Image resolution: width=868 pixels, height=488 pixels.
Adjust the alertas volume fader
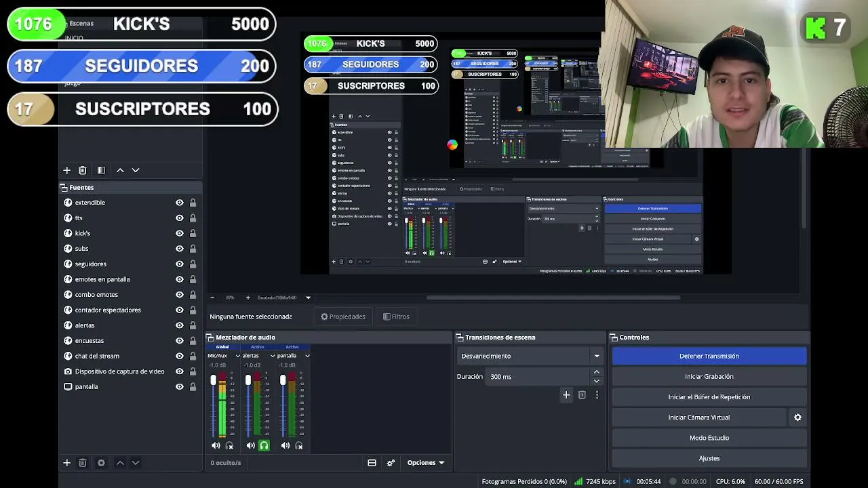coord(248,380)
